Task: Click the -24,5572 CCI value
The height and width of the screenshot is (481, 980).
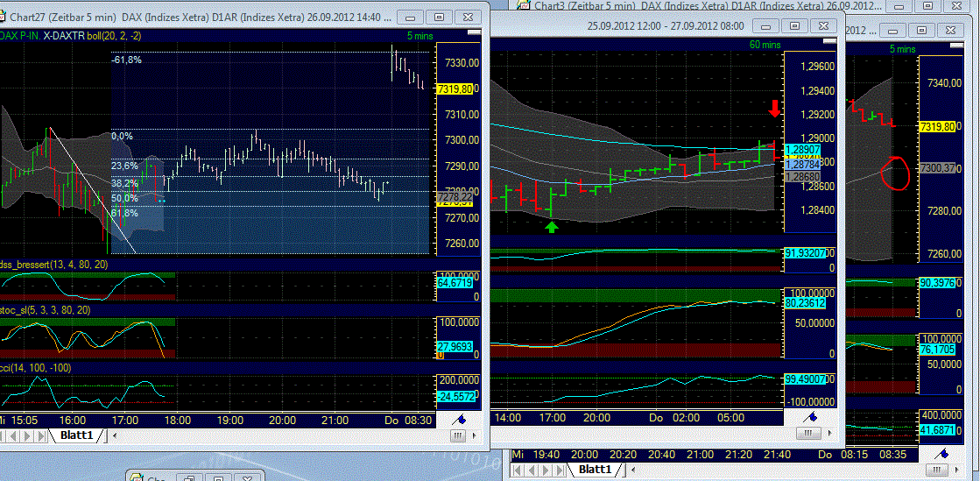Action: click(455, 396)
